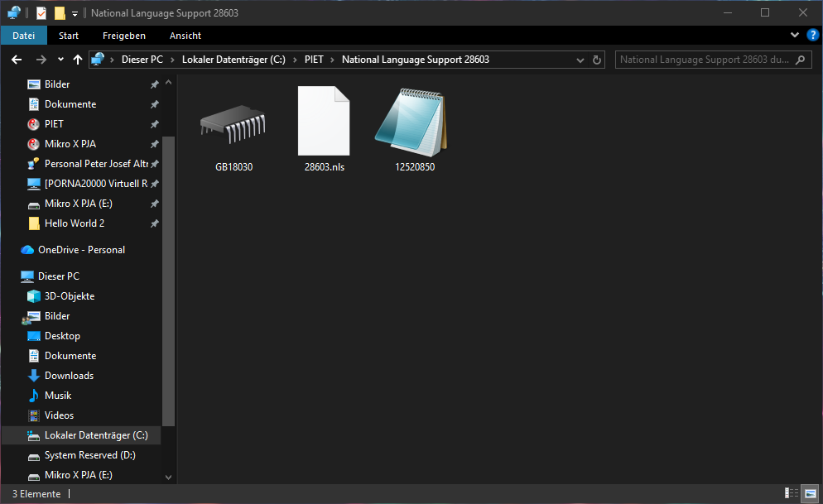Open Downloads in the navigation pane
The height and width of the screenshot is (504, 823).
click(x=69, y=376)
